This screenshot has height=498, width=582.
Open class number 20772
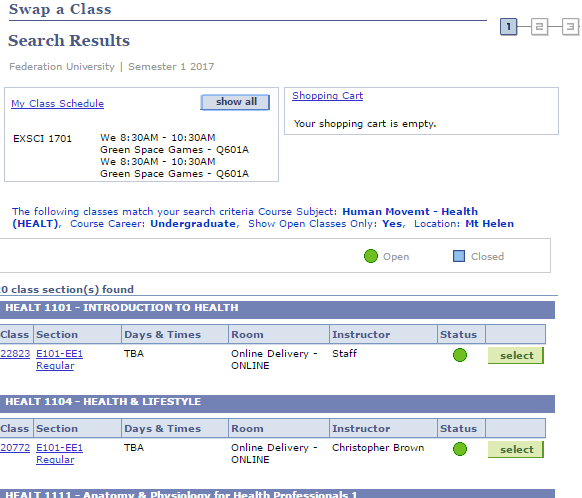pyautogui.click(x=15, y=448)
